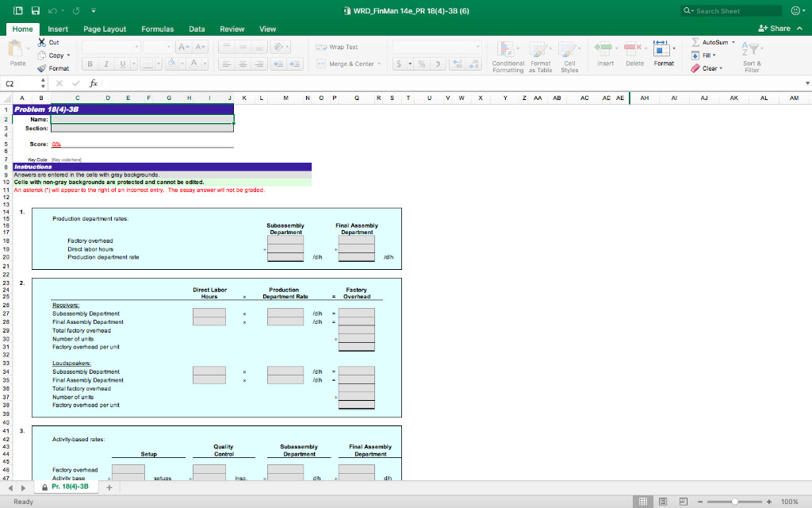The width and height of the screenshot is (812, 508).
Task: Toggle Underline formatting button
Action: click(x=122, y=63)
